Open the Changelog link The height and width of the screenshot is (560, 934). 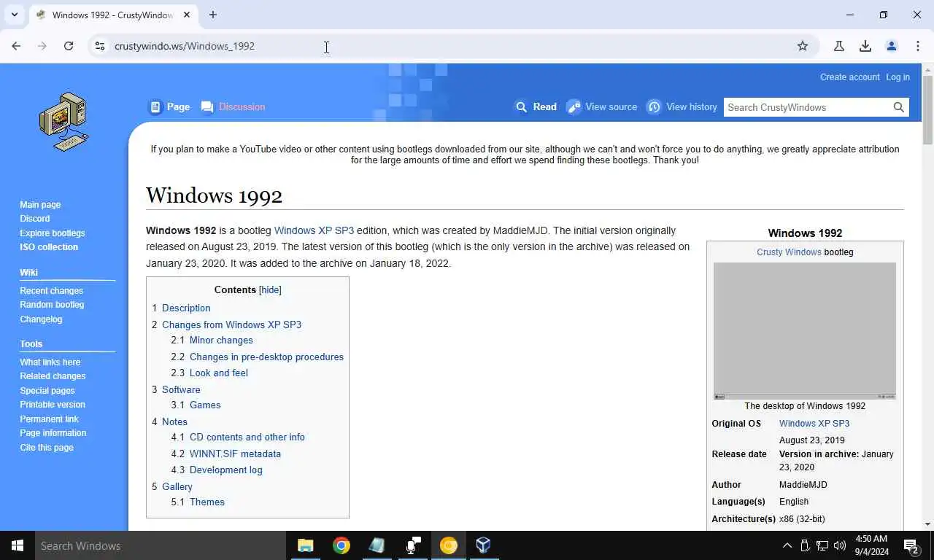pyautogui.click(x=41, y=319)
